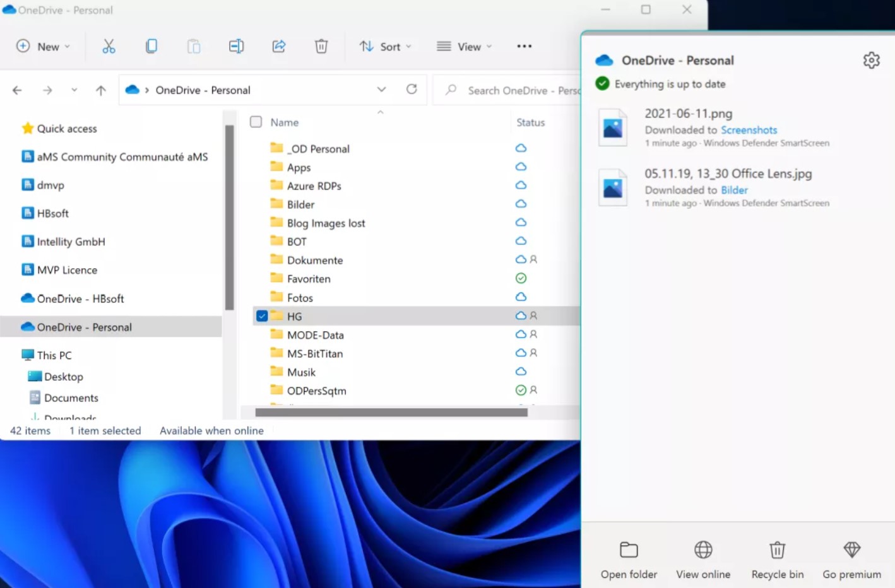The image size is (895, 588).
Task: Click the Paste clipboard icon in toolbar
Action: [194, 46]
